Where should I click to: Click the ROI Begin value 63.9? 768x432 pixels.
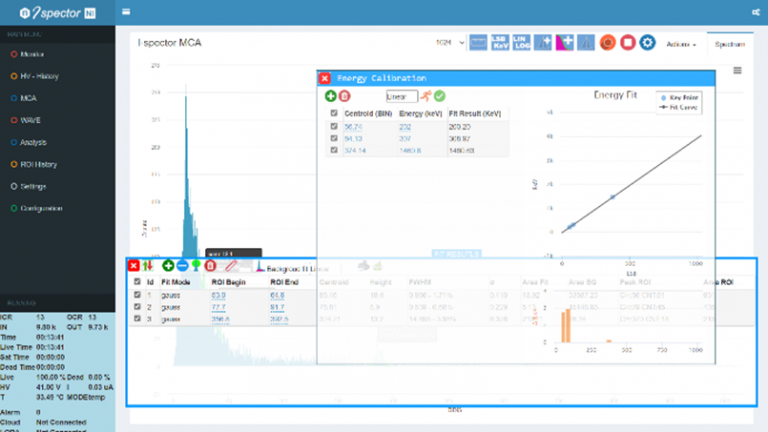coord(219,295)
